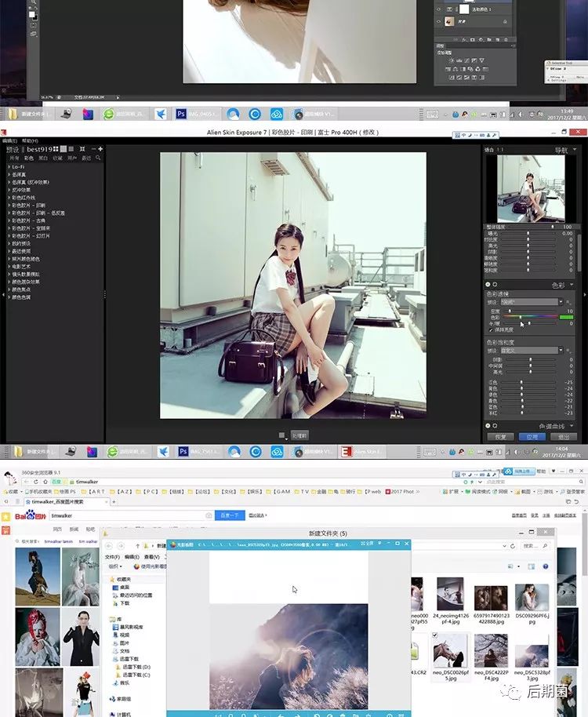Open the 组织 dropdown in Explorer
The image size is (588, 717).
(x=115, y=566)
